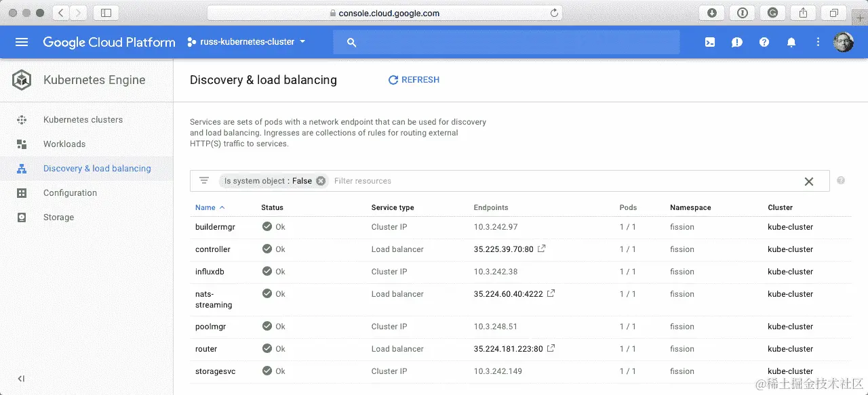Image resolution: width=868 pixels, height=395 pixels.
Task: Toggle the Safari sidebar button
Action: point(106,13)
